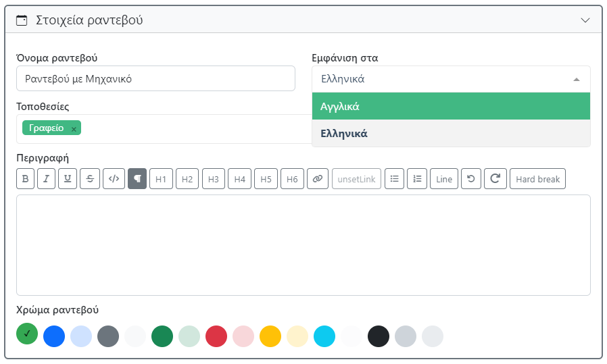Screen dimensions: 607x364
Task: Remove the Γραφείο location tag
Action: (x=74, y=129)
